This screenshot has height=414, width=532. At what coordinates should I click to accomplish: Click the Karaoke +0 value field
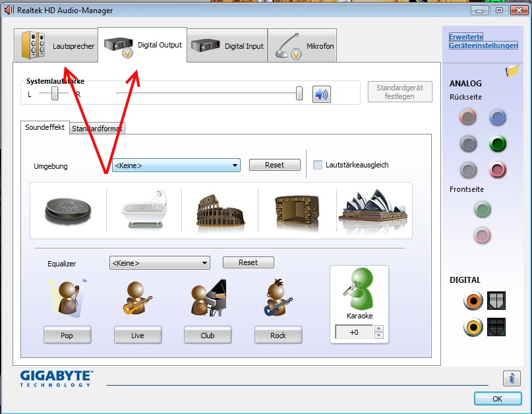(x=354, y=332)
